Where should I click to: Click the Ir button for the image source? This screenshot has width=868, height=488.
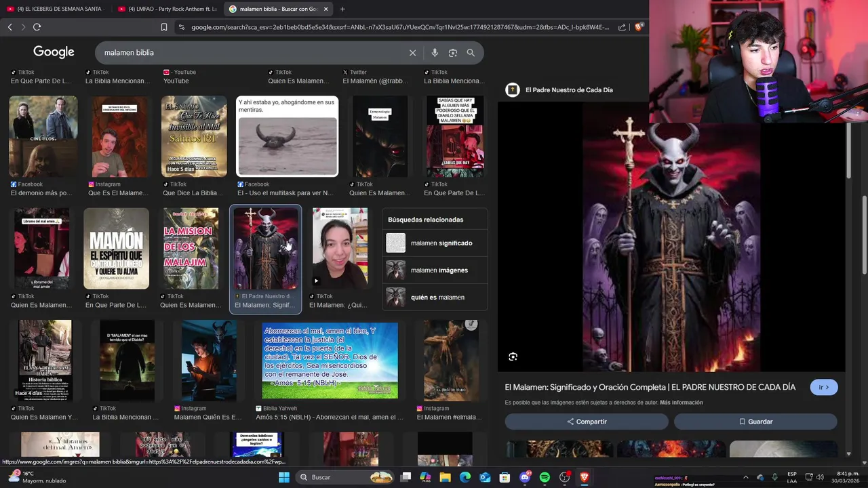pyautogui.click(x=824, y=388)
